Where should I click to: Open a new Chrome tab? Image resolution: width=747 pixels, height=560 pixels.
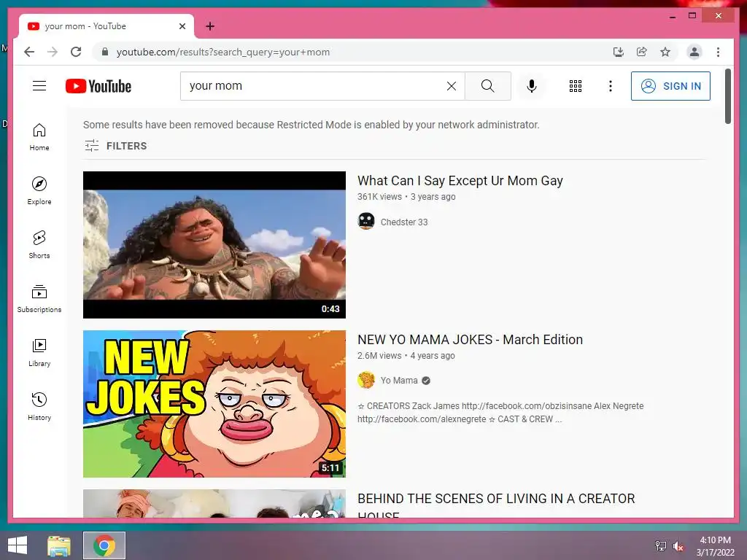[x=210, y=26]
